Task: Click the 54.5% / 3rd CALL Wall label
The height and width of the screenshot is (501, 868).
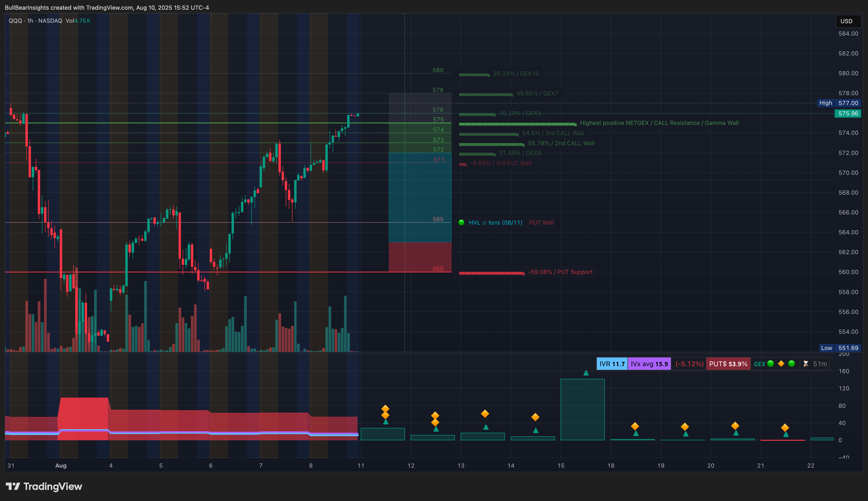Action: click(x=553, y=133)
